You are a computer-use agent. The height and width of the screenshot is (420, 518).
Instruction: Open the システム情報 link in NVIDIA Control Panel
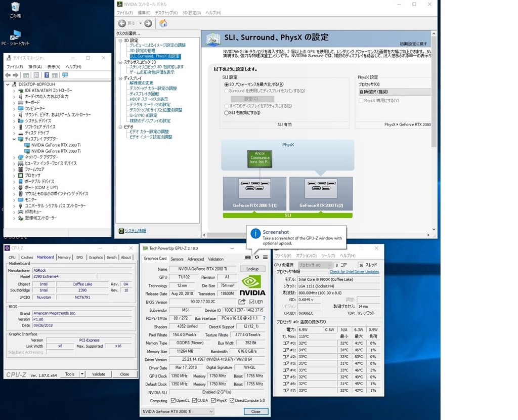(136, 231)
